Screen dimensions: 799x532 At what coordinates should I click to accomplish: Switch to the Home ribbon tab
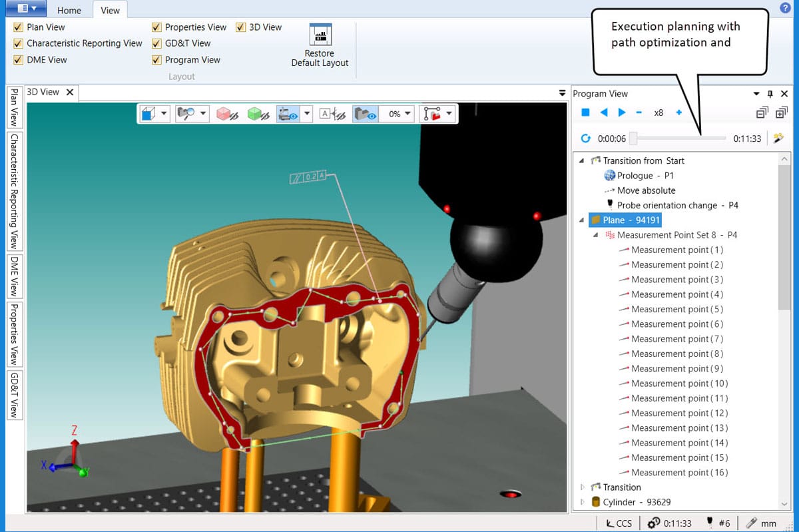coord(69,10)
